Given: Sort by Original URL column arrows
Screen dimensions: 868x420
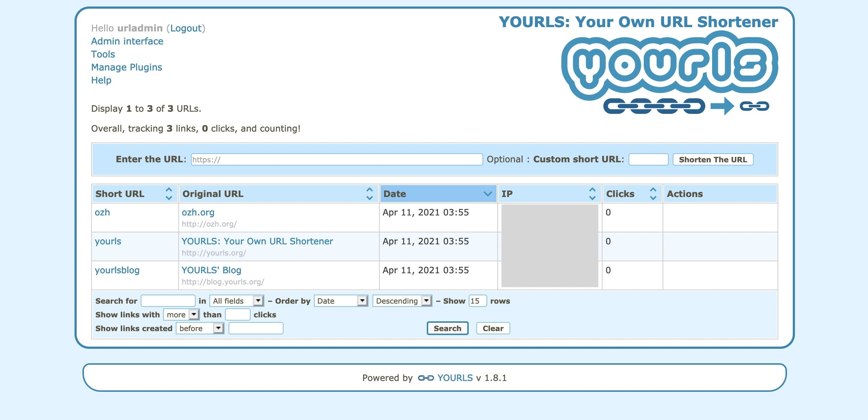Looking at the screenshot, I should [369, 194].
